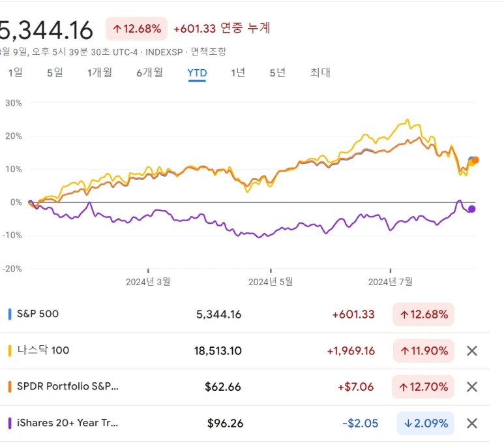Click the 30% y-axis label
This screenshot has width=504, height=445.
tap(13, 103)
